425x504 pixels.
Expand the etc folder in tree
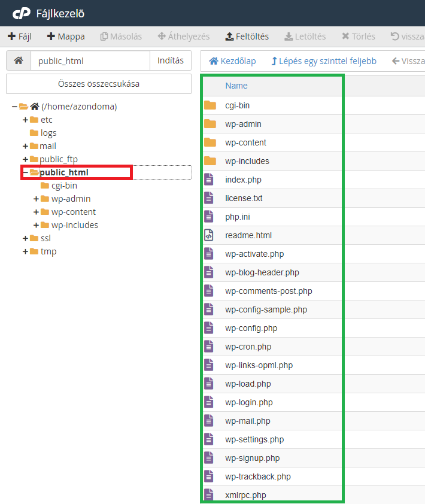pyautogui.click(x=25, y=120)
